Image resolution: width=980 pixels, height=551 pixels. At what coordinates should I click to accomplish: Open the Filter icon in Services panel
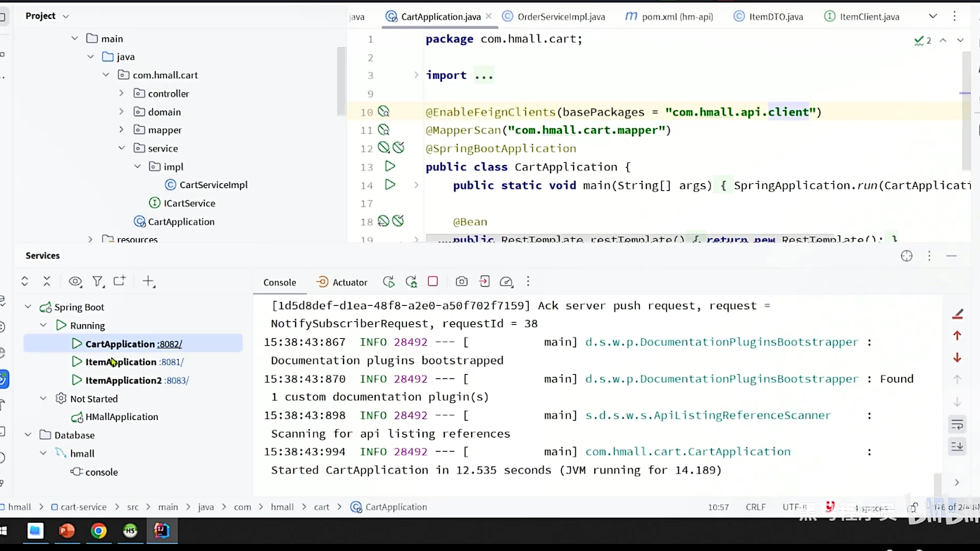tap(98, 282)
